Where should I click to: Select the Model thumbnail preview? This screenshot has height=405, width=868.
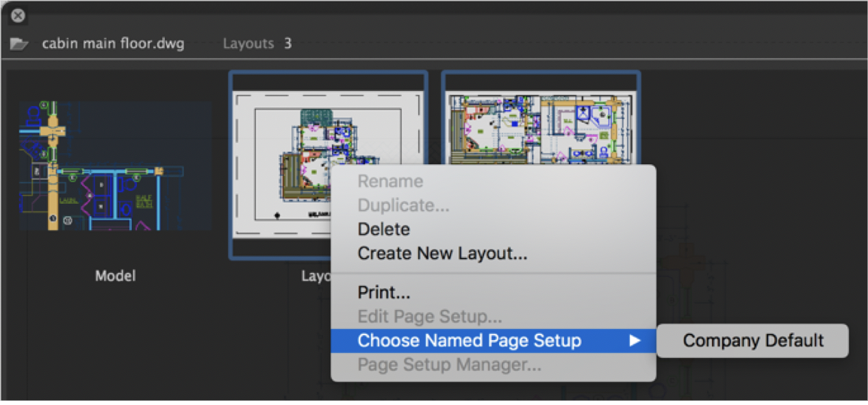tap(115, 166)
